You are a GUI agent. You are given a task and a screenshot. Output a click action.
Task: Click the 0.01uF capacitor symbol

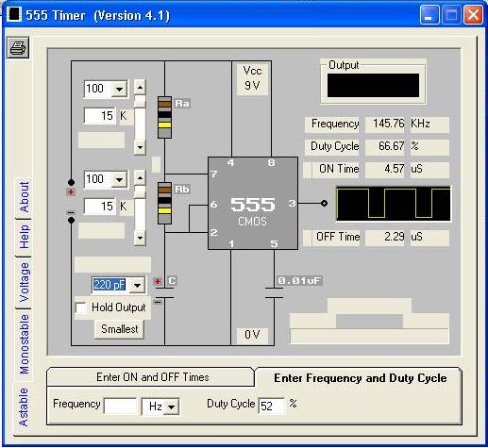coord(274,292)
